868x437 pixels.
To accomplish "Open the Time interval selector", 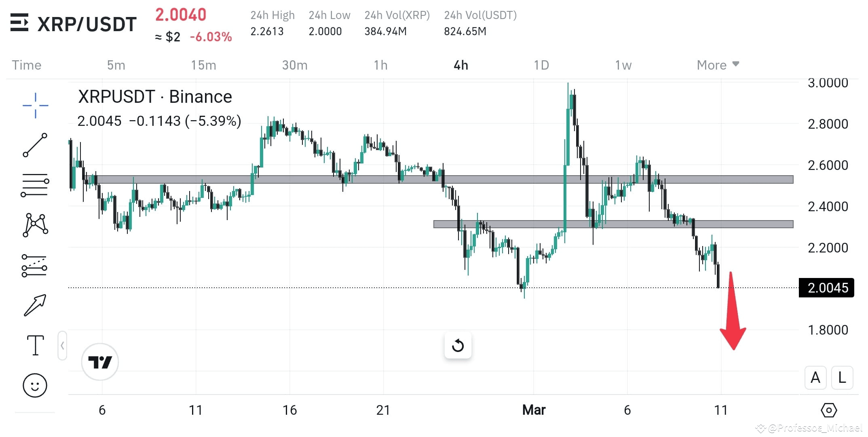I will click(x=26, y=65).
